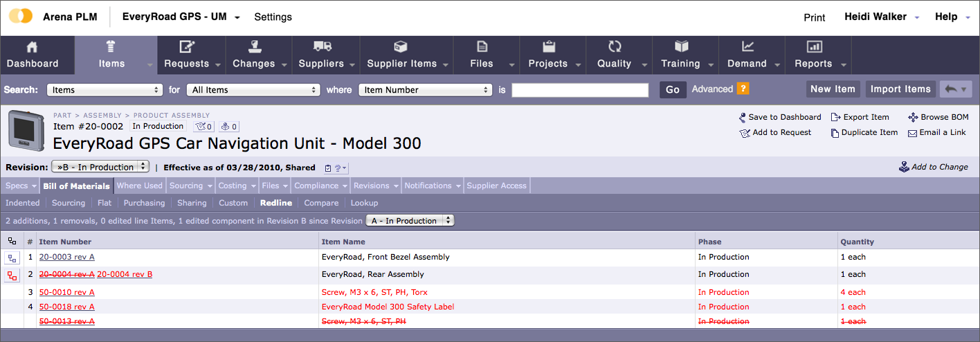Open the Costing tab
This screenshot has width=980, height=342.
pos(237,186)
